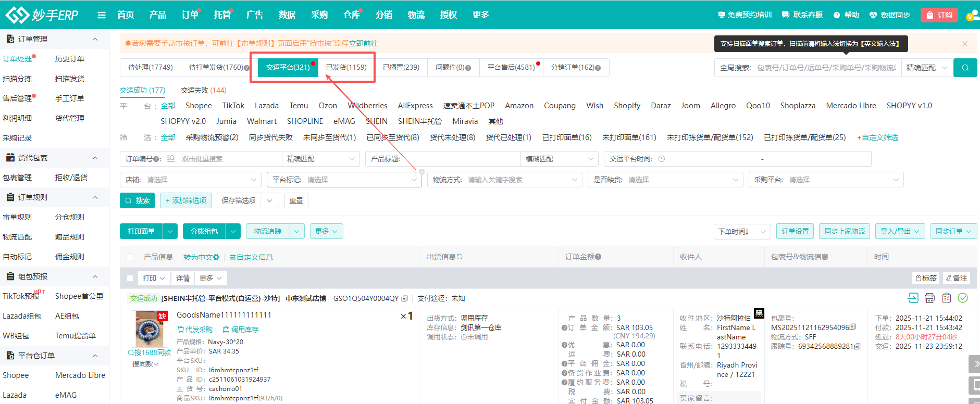Collapse the 组包预报 sidebar section
The image size is (980, 404).
click(x=95, y=276)
